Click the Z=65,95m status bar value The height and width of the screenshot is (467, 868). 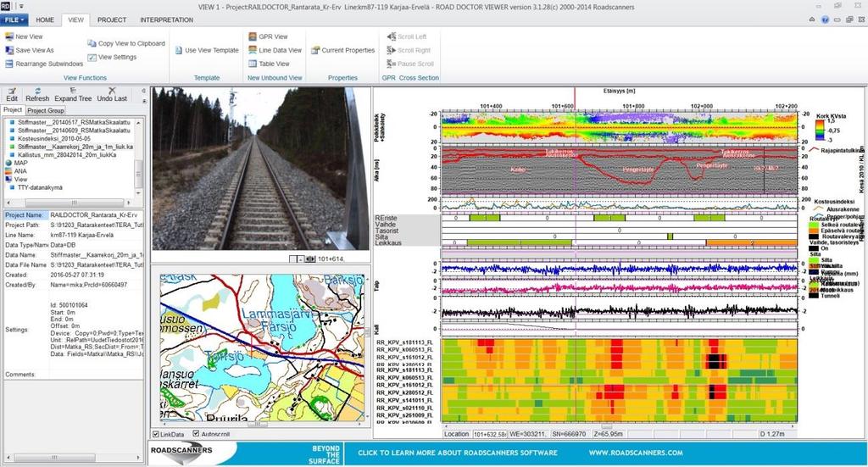pyautogui.click(x=607, y=434)
